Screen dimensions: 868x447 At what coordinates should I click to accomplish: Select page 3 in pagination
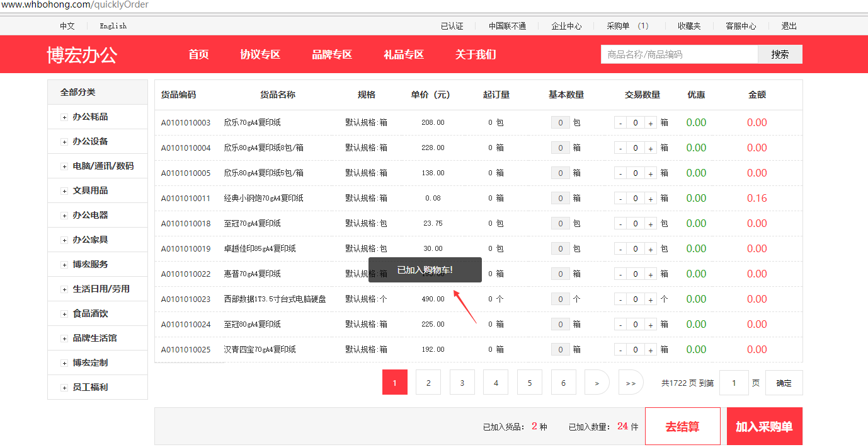(x=462, y=383)
